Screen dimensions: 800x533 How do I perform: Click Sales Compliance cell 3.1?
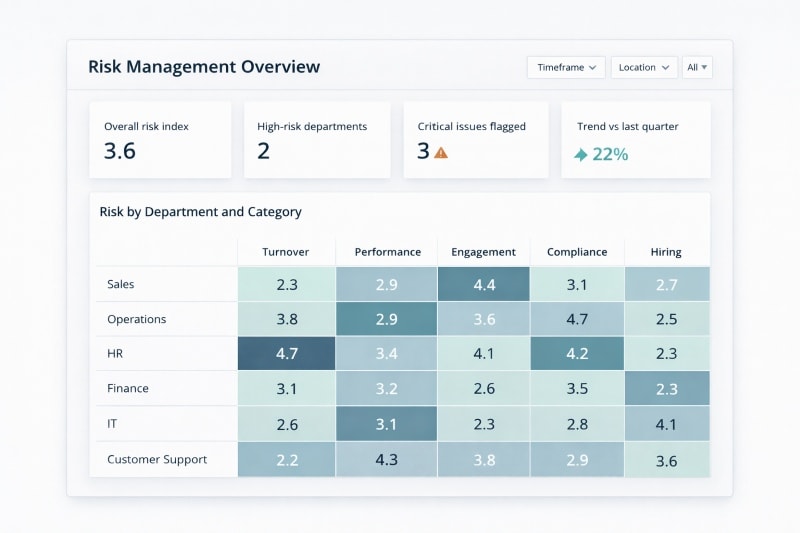coord(577,284)
